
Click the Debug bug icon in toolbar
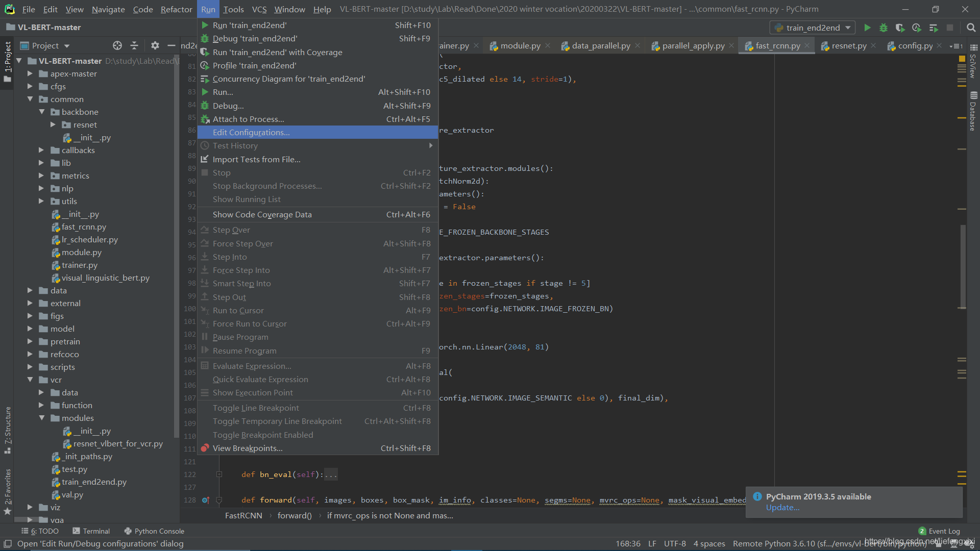coord(883,28)
